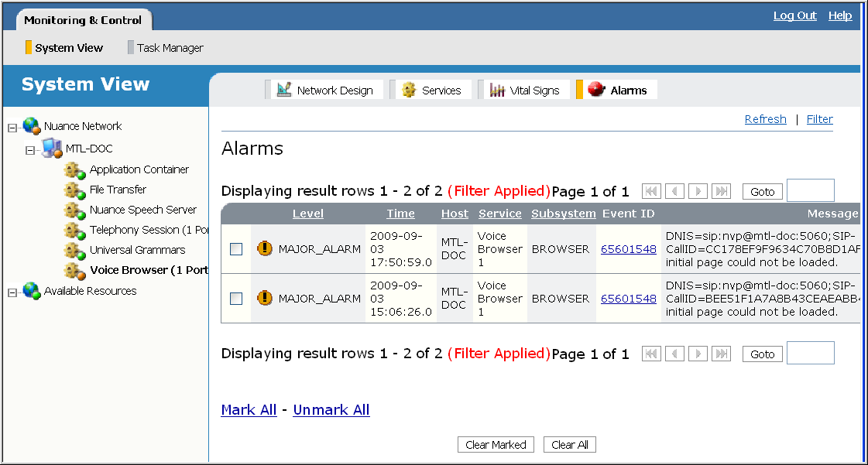Check the 15:06:26 alarm row checkbox
The height and width of the screenshot is (465, 868).
(x=236, y=299)
